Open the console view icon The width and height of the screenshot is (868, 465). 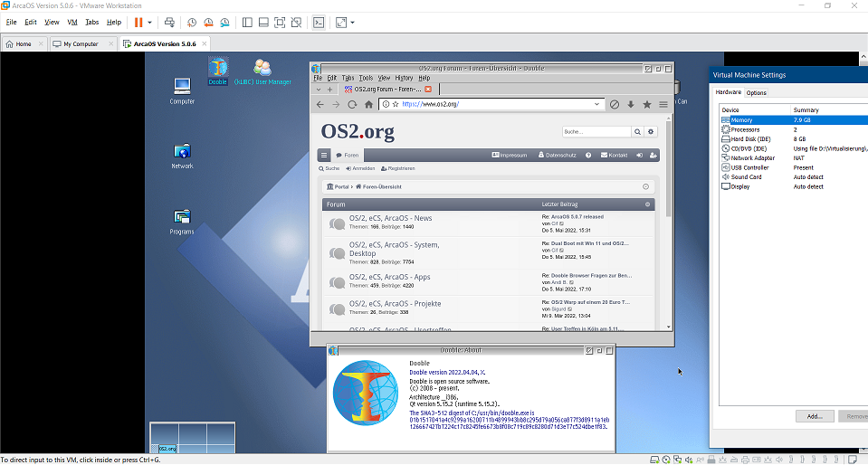coord(319,22)
